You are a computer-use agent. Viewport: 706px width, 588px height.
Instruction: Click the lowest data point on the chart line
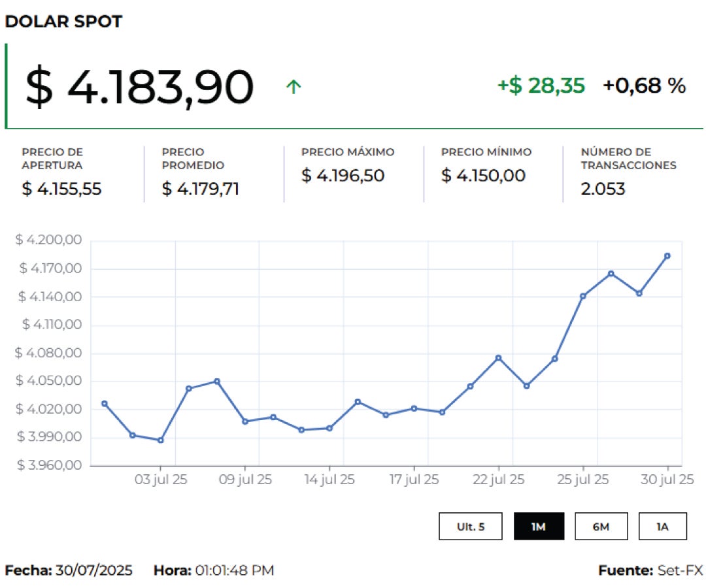tap(160, 440)
